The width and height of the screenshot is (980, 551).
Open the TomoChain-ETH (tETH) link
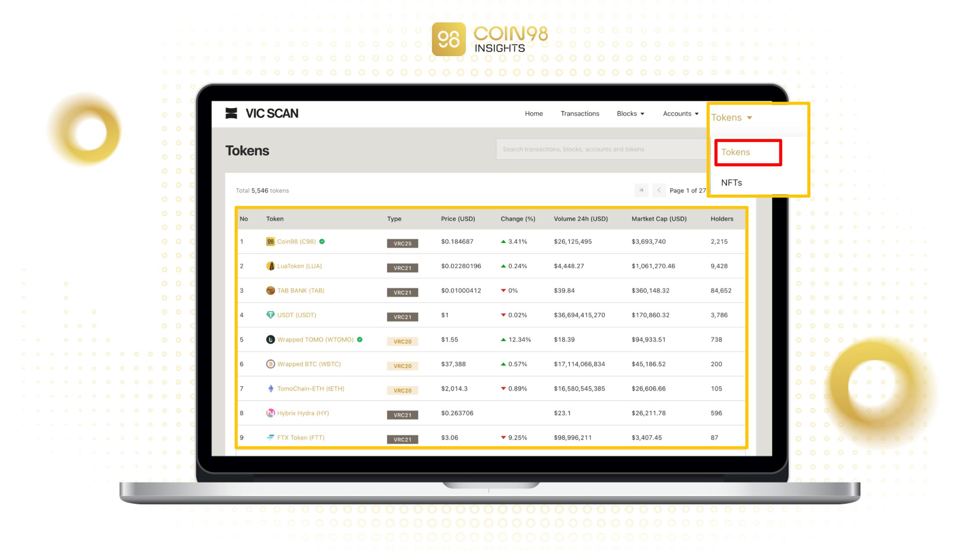(311, 389)
